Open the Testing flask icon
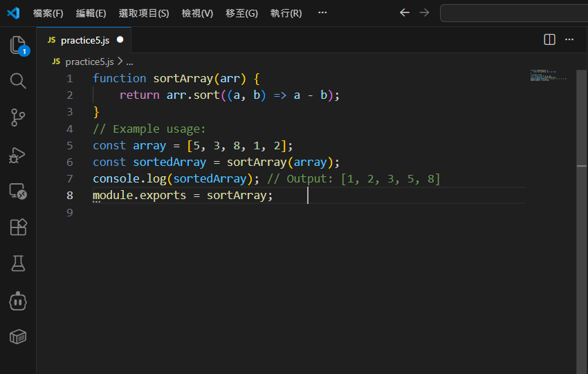Image resolution: width=588 pixels, height=374 pixels. 18,263
